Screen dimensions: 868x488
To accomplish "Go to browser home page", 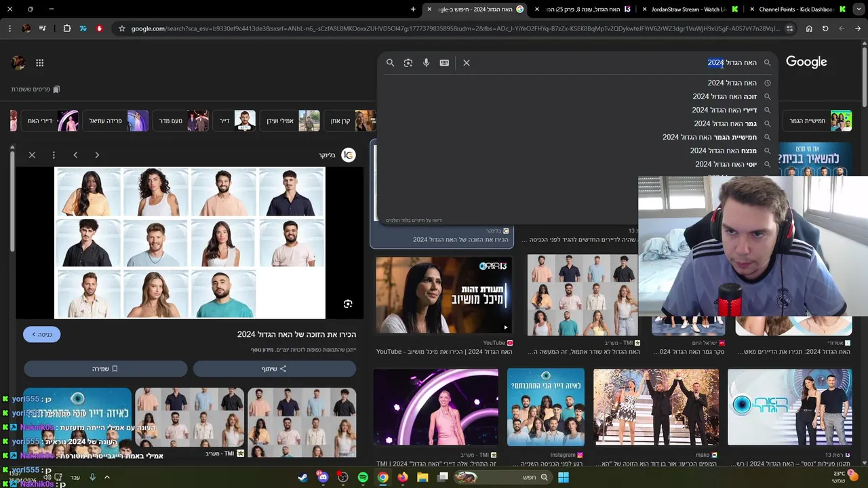I will pyautogui.click(x=809, y=28).
